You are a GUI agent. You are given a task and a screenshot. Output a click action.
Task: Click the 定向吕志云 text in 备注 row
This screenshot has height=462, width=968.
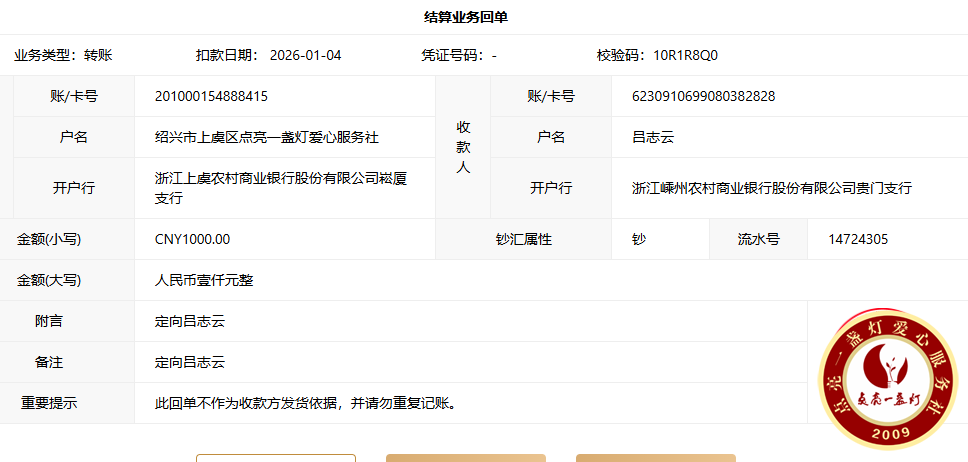click(190, 362)
